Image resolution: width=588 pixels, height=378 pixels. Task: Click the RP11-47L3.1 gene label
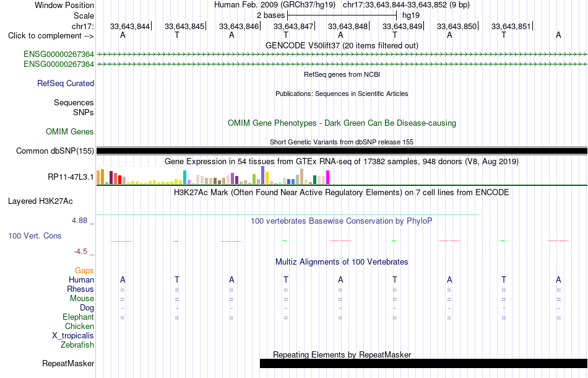[71, 177]
